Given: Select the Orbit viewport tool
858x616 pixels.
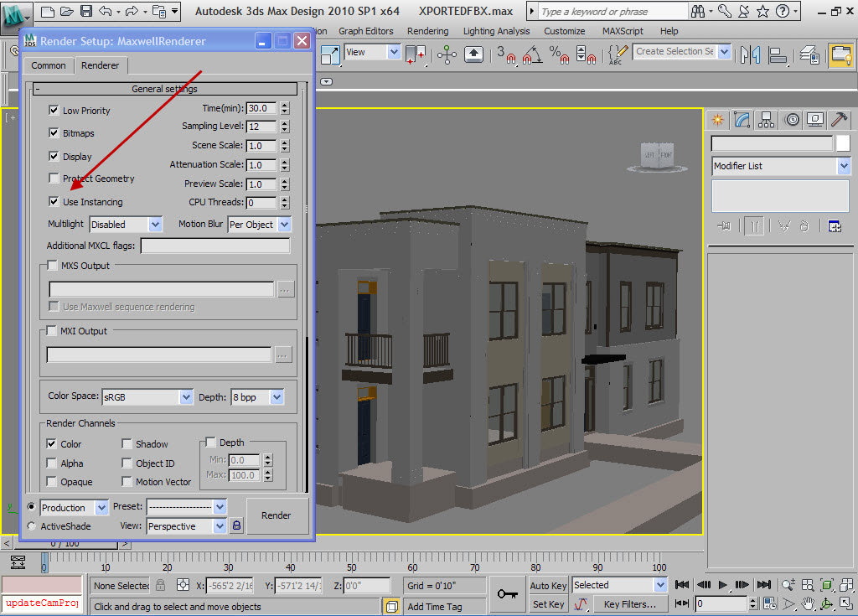Looking at the screenshot, I should (x=827, y=604).
